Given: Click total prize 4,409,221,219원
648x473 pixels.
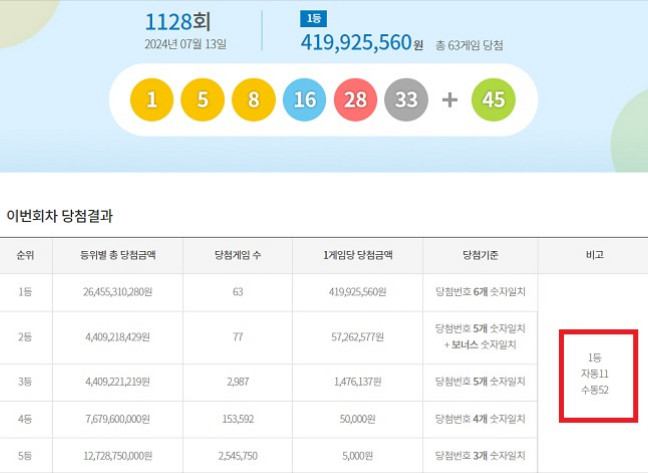Looking at the screenshot, I should tap(118, 382).
